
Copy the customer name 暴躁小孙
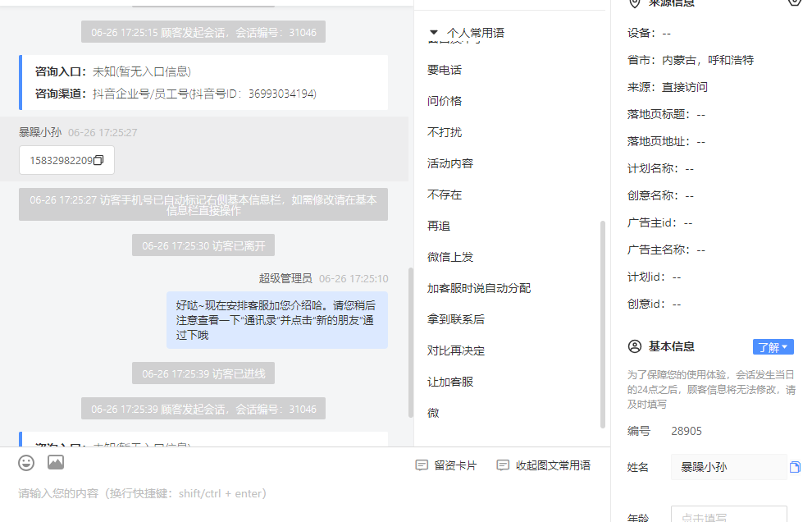[x=795, y=467]
